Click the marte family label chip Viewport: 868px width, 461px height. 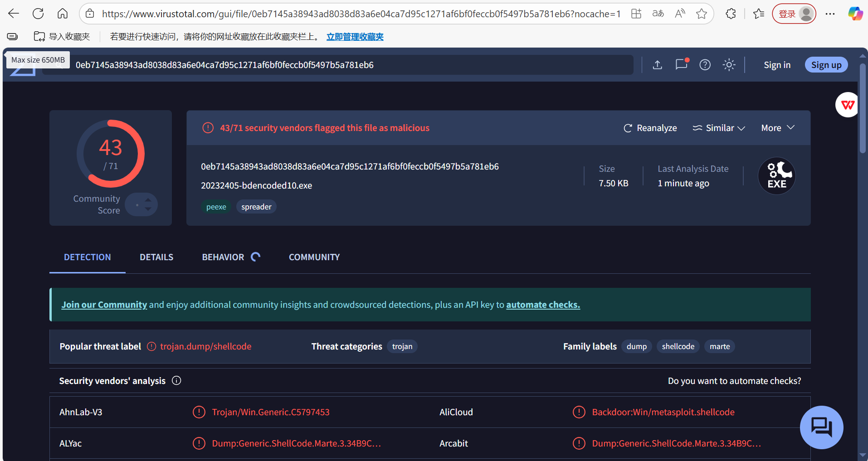coord(720,346)
